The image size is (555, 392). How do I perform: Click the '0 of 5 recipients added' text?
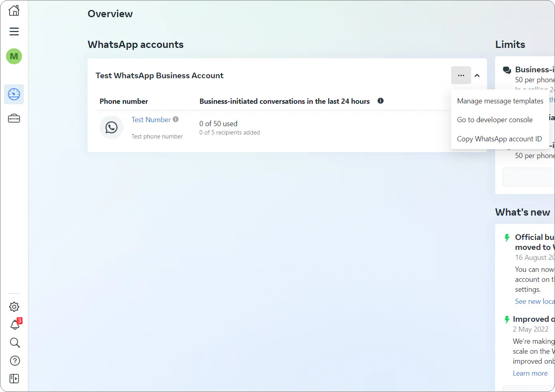(229, 133)
